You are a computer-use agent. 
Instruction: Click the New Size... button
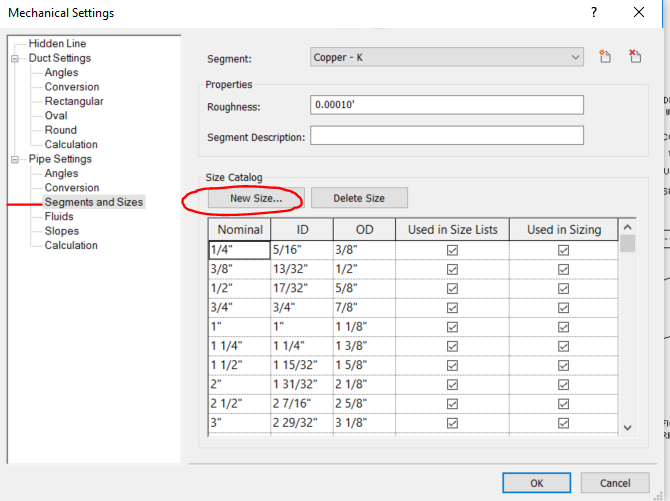point(256,198)
